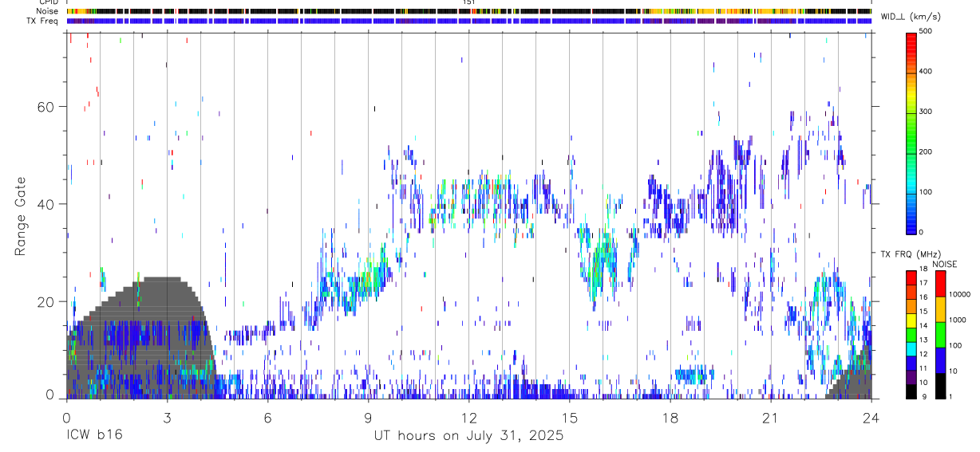Click the '12' UT hour axis label
Screen dimensions: 980x452
point(468,418)
